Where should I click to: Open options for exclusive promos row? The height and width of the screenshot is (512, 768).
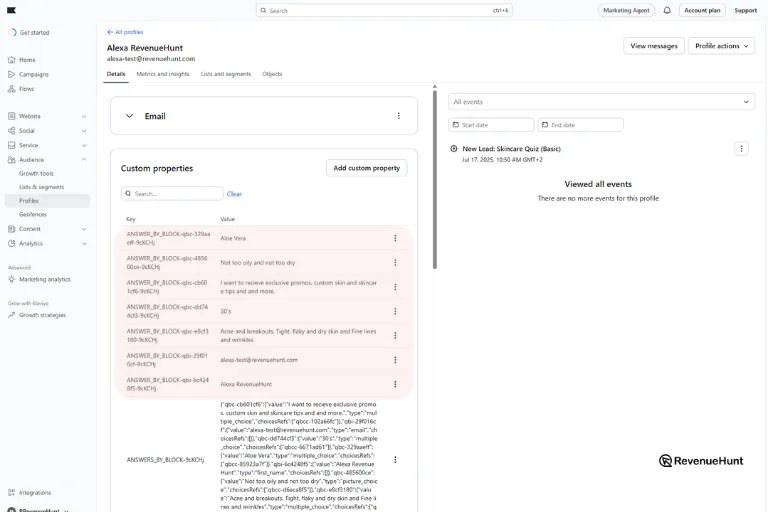(395, 287)
